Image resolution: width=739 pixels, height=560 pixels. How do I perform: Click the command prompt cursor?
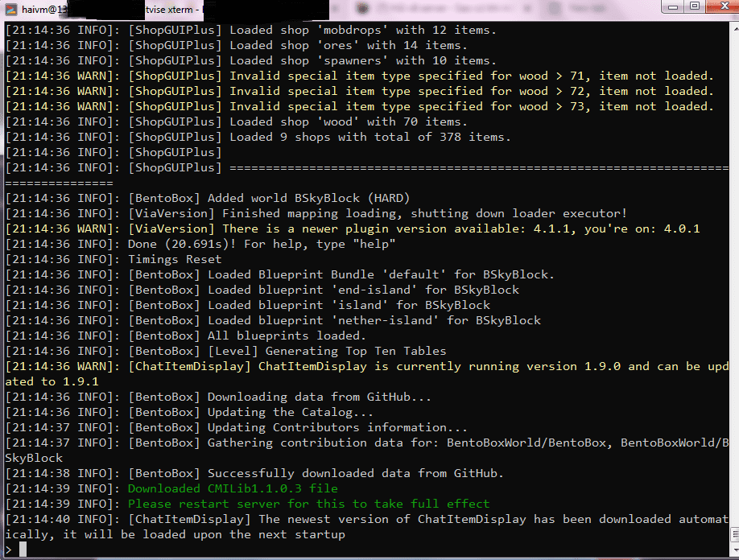click(23, 550)
